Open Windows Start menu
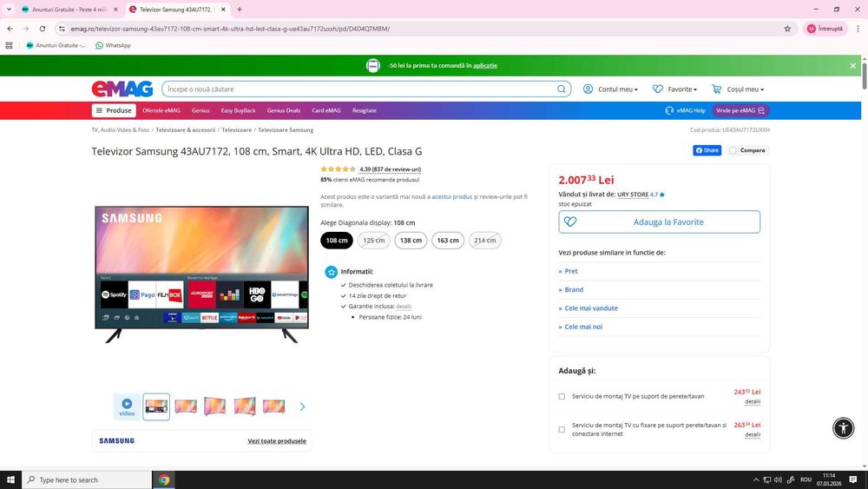Viewport: 868px width, 489px height. click(10, 479)
